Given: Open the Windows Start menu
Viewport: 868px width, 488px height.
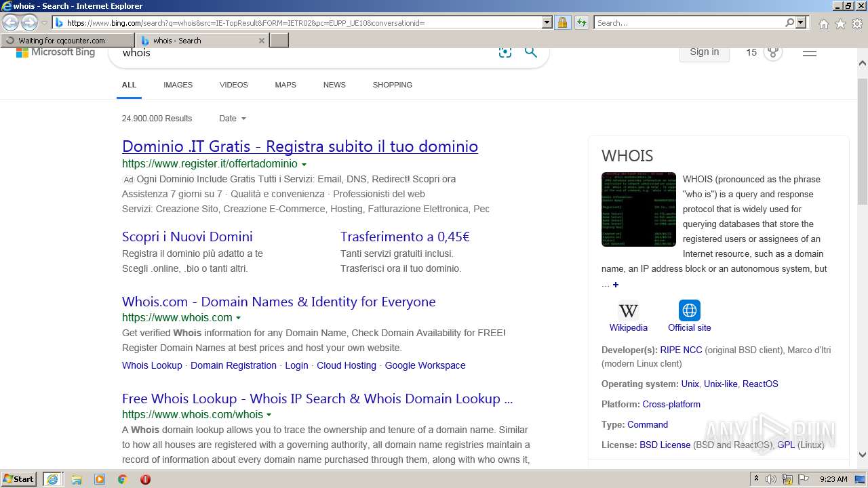Looking at the screenshot, I should (x=19, y=479).
